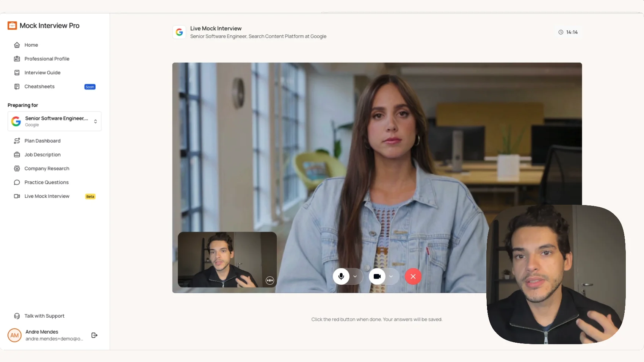Screen dimensions: 644x362
Task: Click the logout icon next to Andre Mendes
Action: tap(94, 335)
